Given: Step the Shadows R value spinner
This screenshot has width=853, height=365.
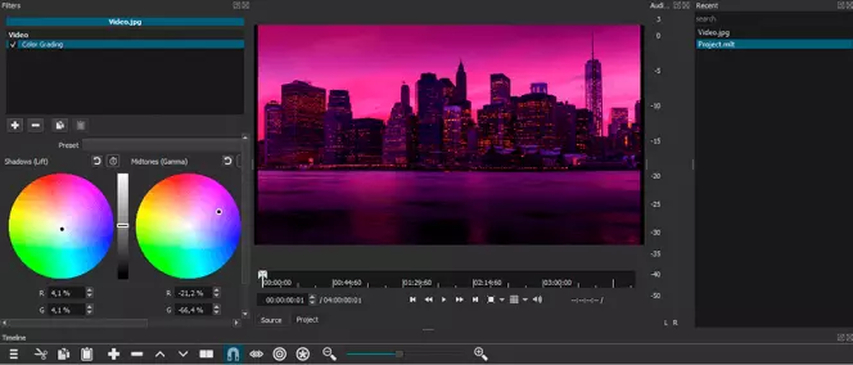Looking at the screenshot, I should coord(89,293).
